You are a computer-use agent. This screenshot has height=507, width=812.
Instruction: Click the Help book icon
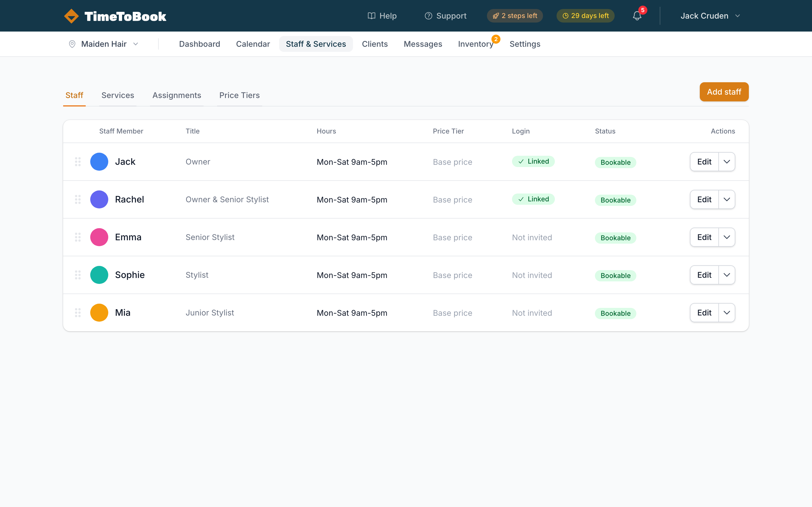click(371, 16)
